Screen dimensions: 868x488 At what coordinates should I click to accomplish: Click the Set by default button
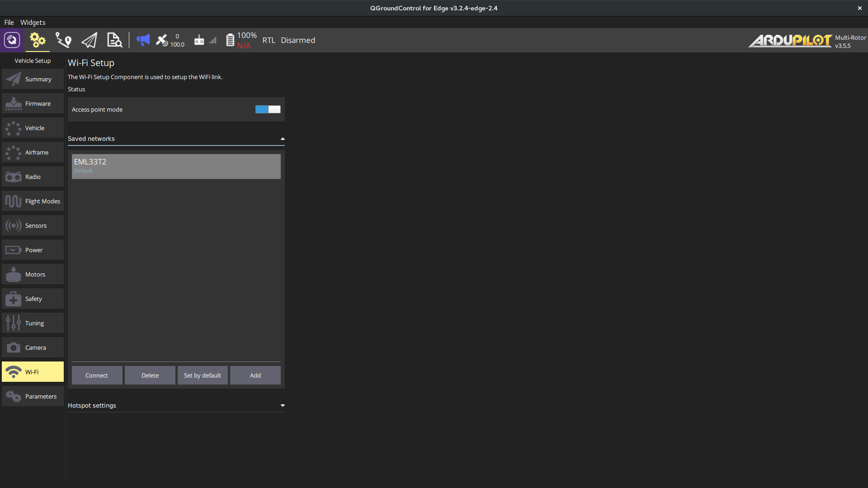click(203, 375)
